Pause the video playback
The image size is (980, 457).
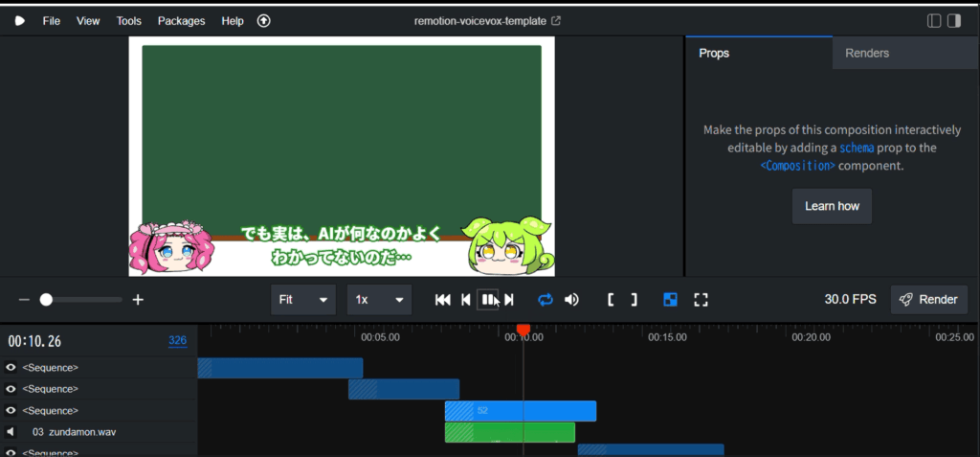point(488,300)
